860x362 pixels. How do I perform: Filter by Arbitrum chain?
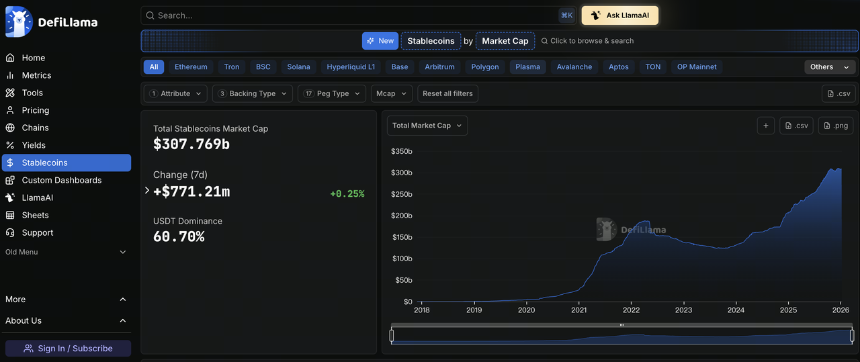tap(440, 67)
